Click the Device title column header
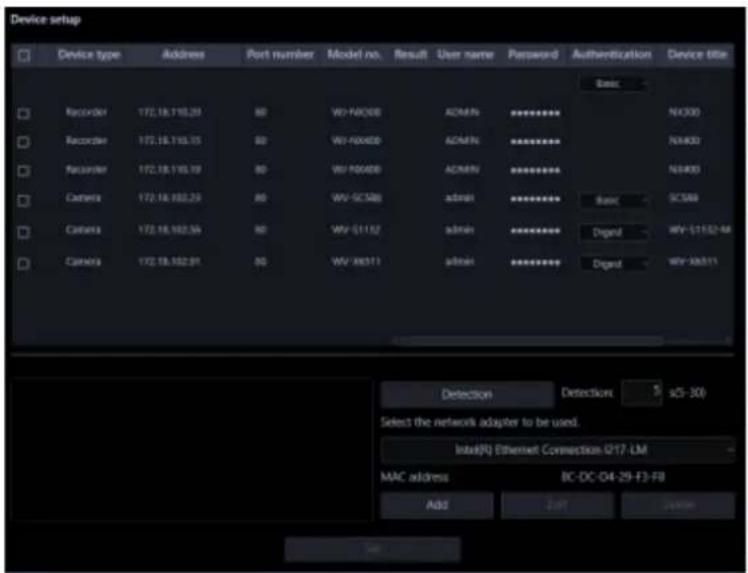 pyautogui.click(x=697, y=55)
